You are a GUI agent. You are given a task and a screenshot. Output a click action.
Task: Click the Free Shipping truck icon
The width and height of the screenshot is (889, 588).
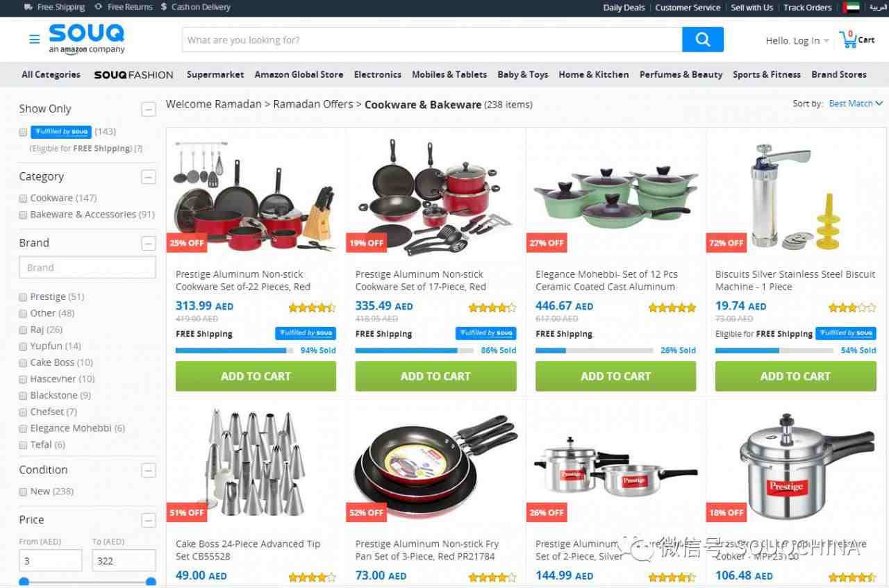[28, 7]
